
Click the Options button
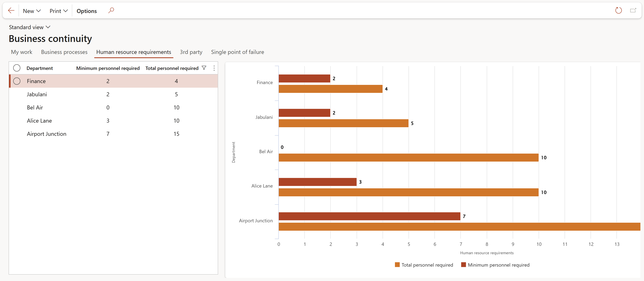point(86,11)
